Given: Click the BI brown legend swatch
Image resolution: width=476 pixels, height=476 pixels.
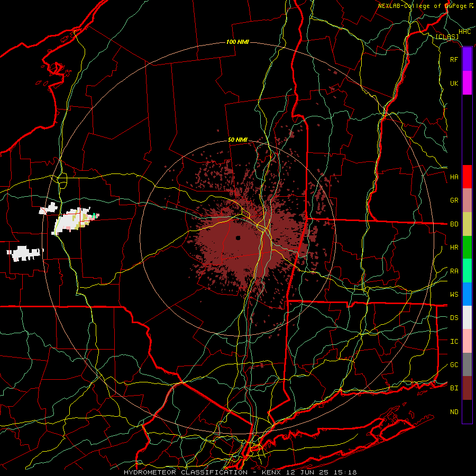Looking at the screenshot, I should (x=467, y=388).
